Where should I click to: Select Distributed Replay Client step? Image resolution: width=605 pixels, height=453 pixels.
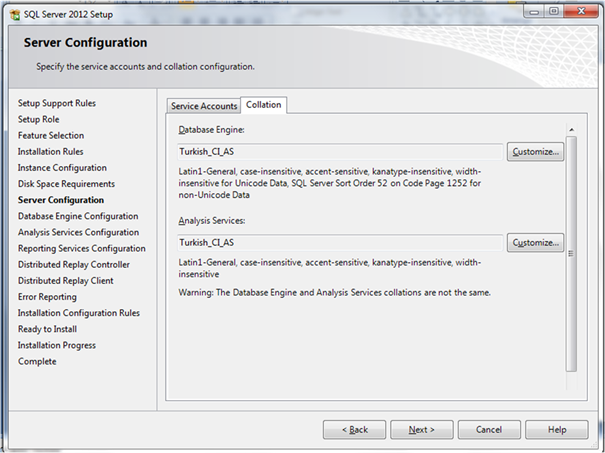[66, 281]
